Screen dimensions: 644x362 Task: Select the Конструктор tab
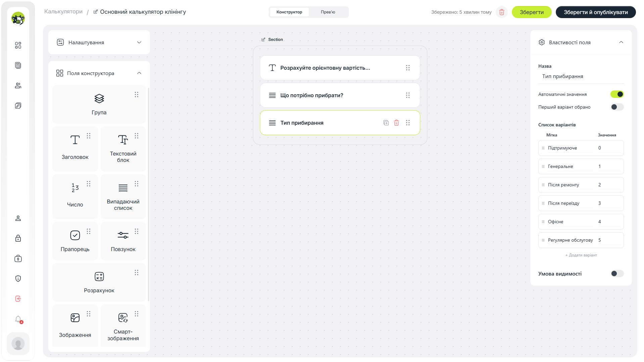(289, 12)
